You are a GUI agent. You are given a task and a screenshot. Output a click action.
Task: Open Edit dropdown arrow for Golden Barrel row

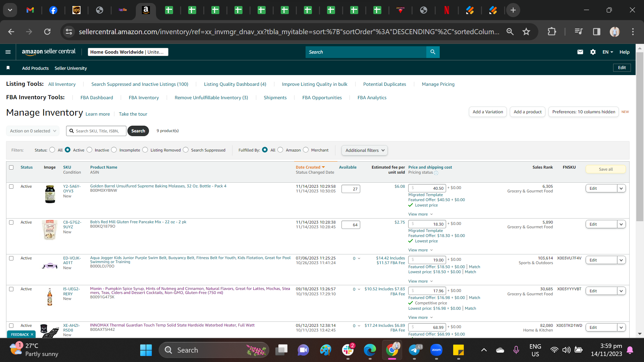click(x=622, y=188)
